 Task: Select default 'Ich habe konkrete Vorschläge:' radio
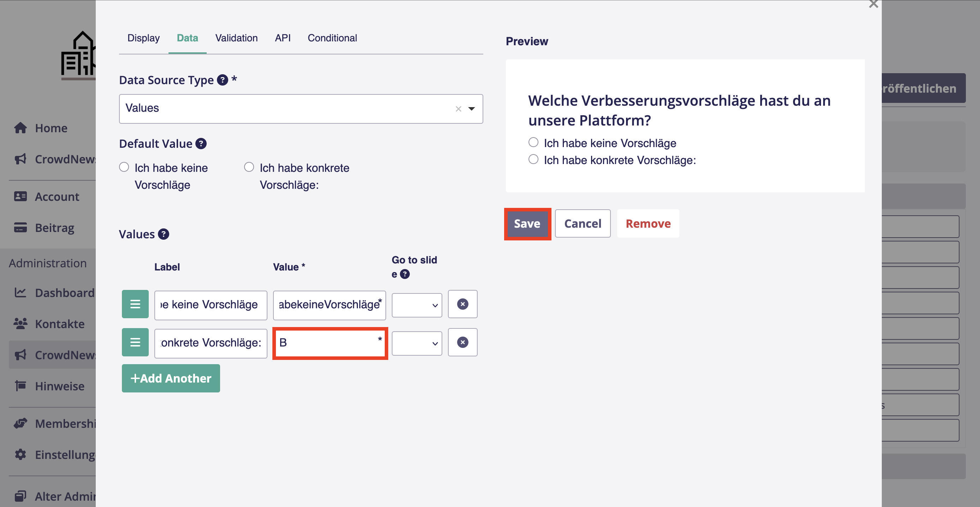(x=249, y=167)
